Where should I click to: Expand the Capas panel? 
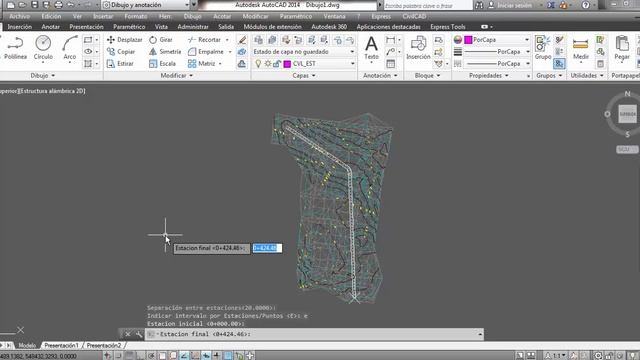[304, 76]
